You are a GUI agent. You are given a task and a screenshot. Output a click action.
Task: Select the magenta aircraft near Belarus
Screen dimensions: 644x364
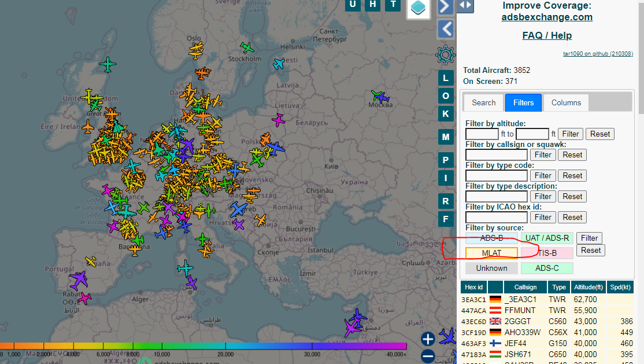[x=279, y=120]
